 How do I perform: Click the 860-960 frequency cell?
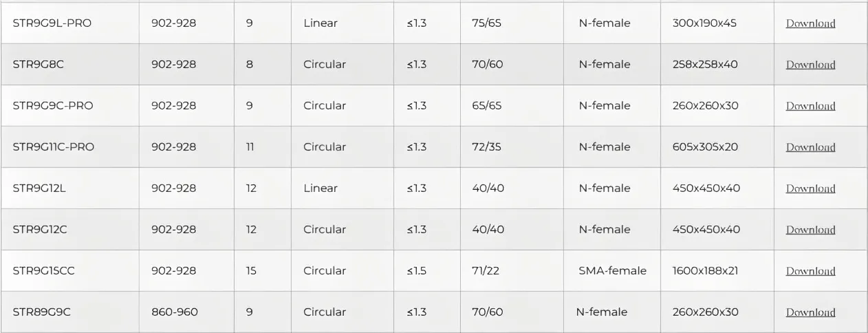click(x=174, y=312)
